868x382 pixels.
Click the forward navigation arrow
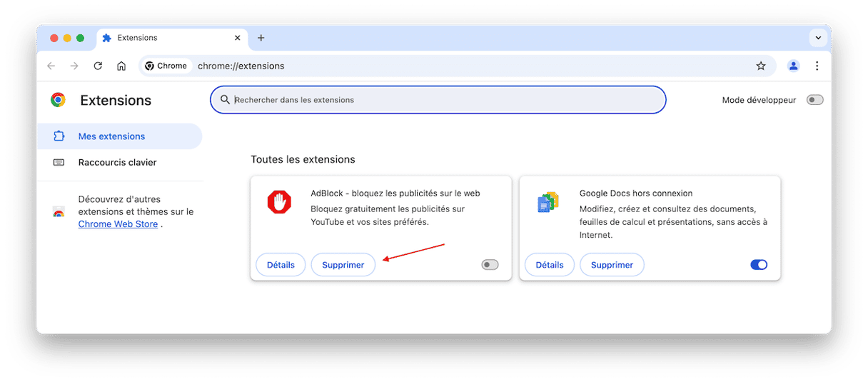click(74, 66)
